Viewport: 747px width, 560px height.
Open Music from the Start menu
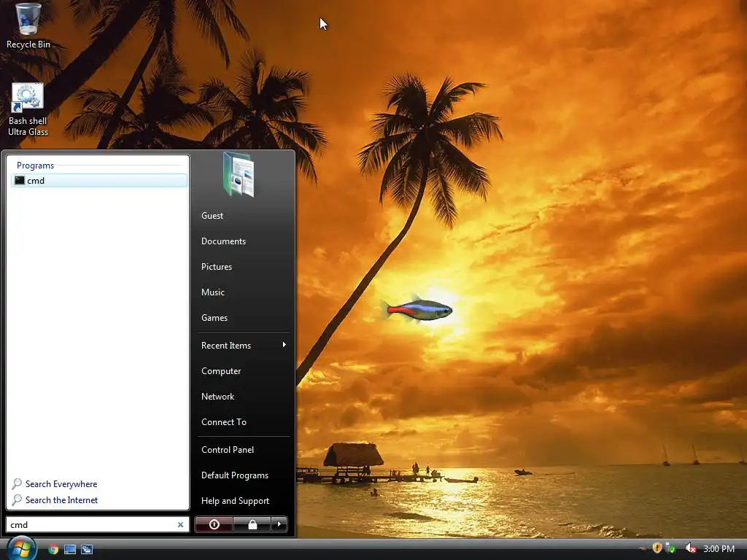coord(212,292)
